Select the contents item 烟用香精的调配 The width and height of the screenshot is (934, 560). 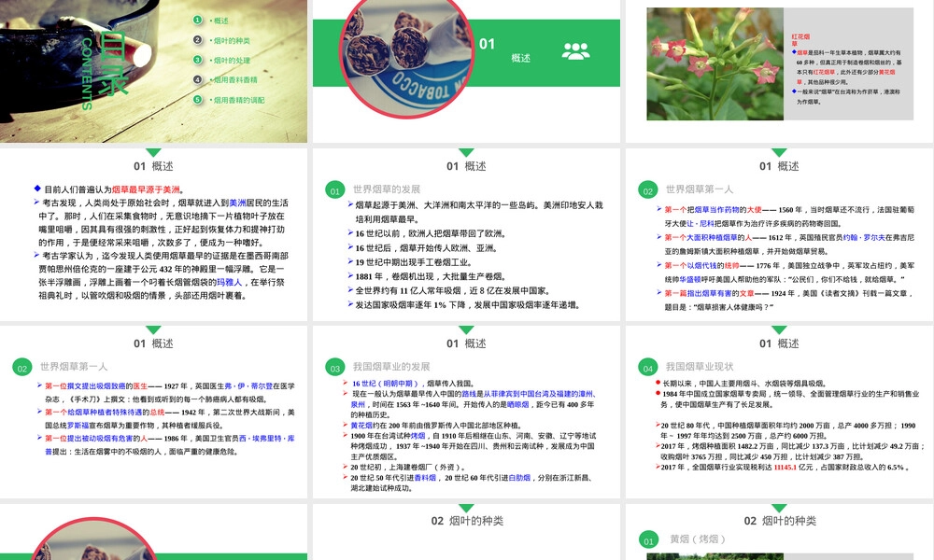239,100
